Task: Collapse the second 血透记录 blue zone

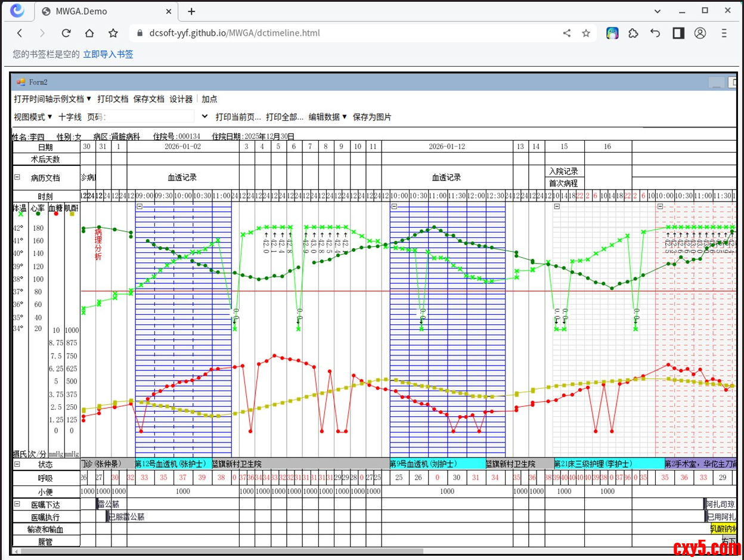Action: pyautogui.click(x=394, y=206)
